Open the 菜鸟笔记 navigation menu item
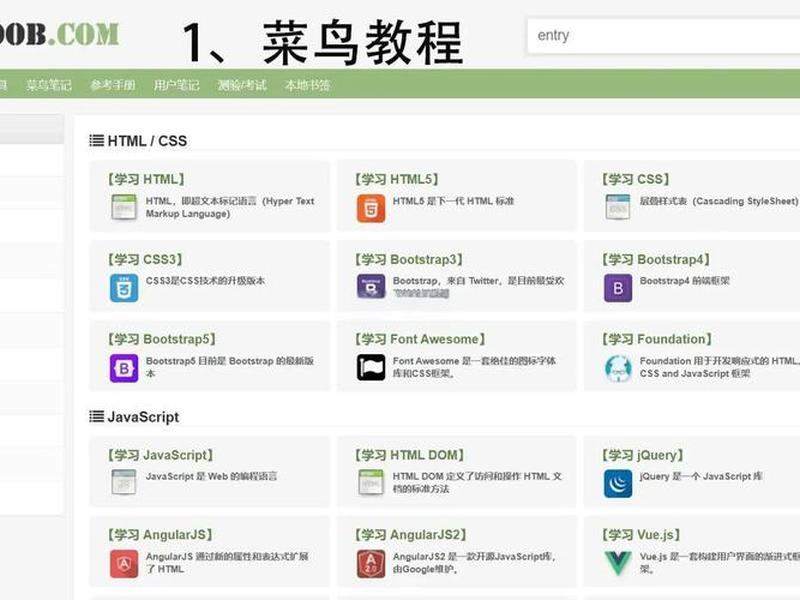Image resolution: width=800 pixels, height=600 pixels. (49, 85)
